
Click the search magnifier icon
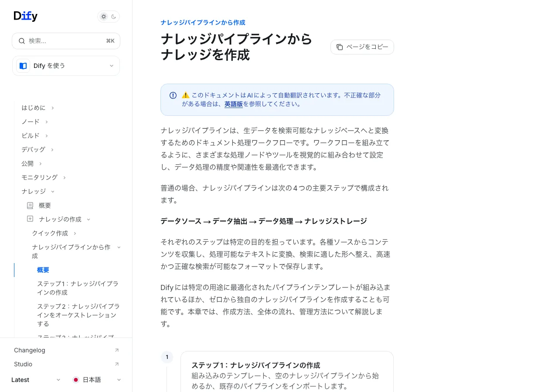click(x=22, y=41)
